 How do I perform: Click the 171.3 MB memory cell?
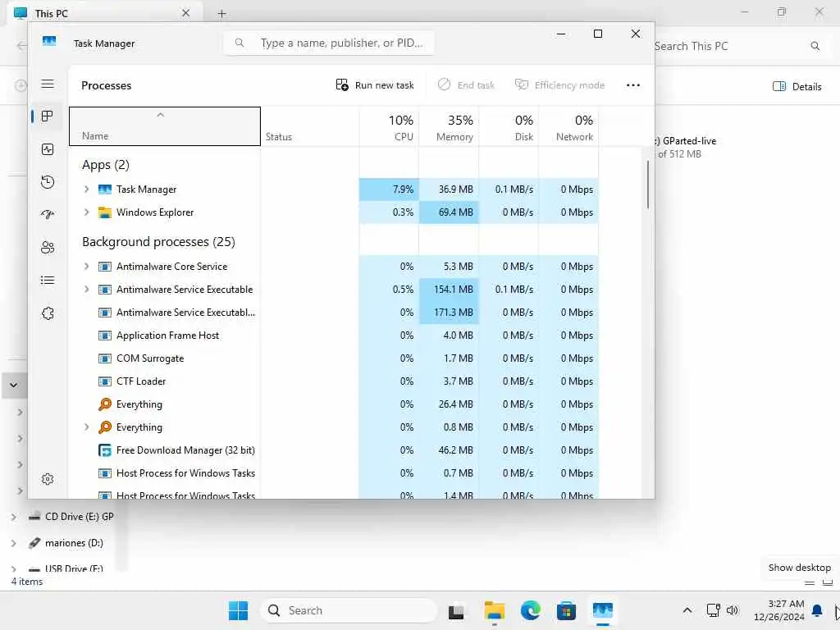point(449,313)
